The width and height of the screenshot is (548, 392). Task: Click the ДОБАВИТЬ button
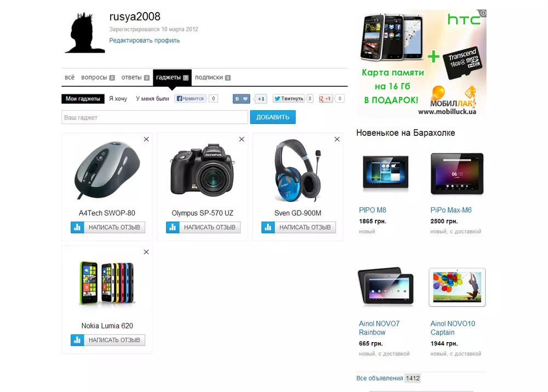(x=272, y=117)
